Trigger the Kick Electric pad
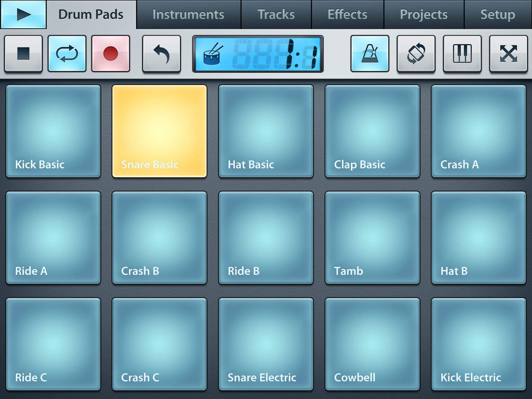Screen dimensions: 532x399 pyautogui.click(x=479, y=344)
